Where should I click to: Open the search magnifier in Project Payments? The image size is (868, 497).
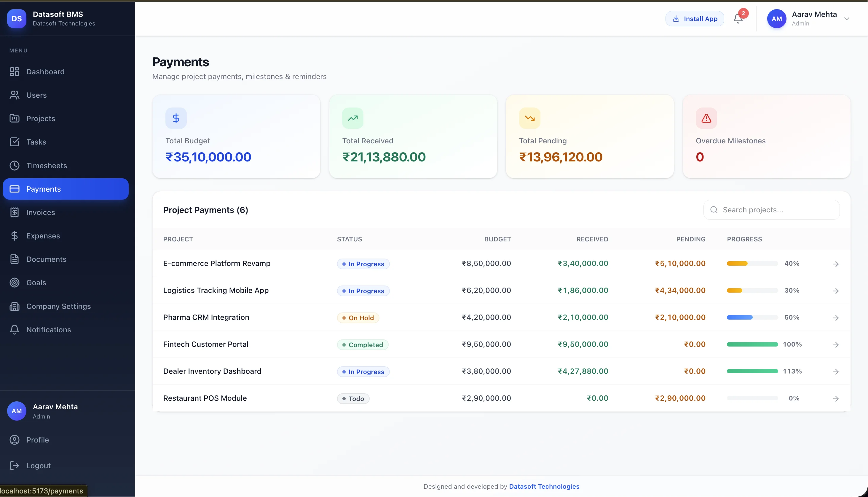click(714, 210)
